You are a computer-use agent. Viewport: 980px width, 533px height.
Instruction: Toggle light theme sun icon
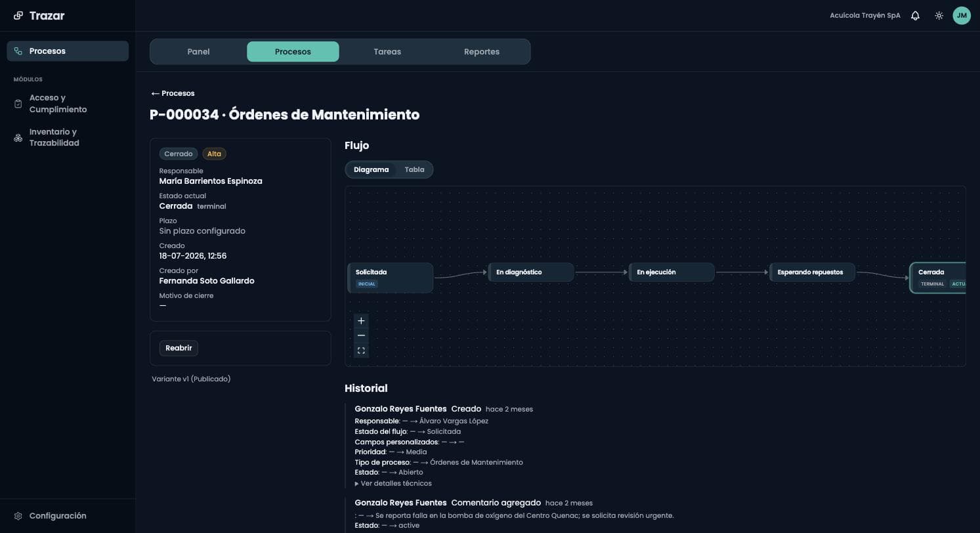[939, 16]
